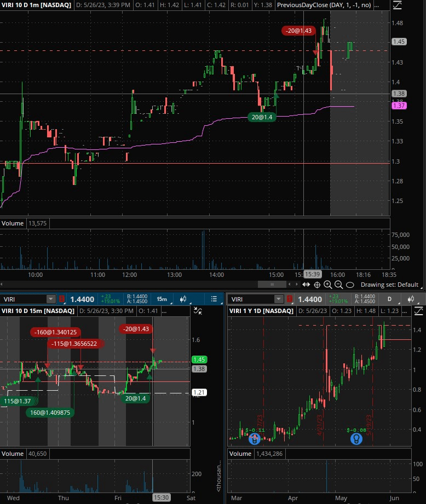Viewport: 426px width, 504px height.
Task: Click buy order bubble 20@1.4 on top chart
Action: pos(262,117)
